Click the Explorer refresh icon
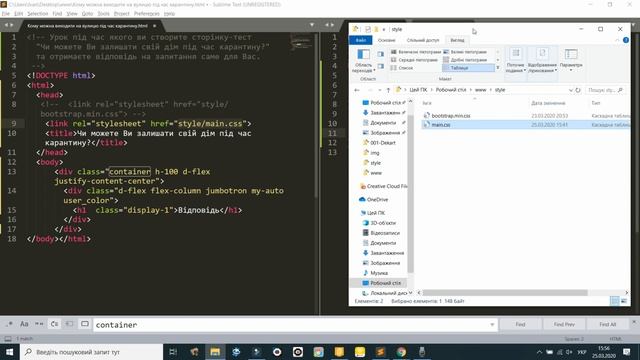This screenshot has height=360, width=640. (578, 90)
